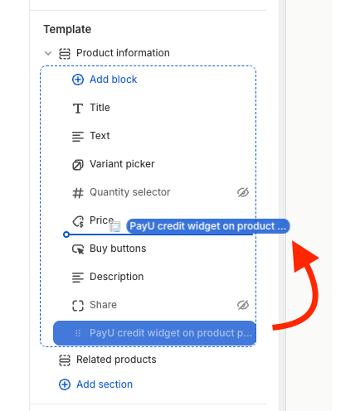The height and width of the screenshot is (411, 360).
Task: Click the Share block brackets icon
Action: tap(78, 305)
